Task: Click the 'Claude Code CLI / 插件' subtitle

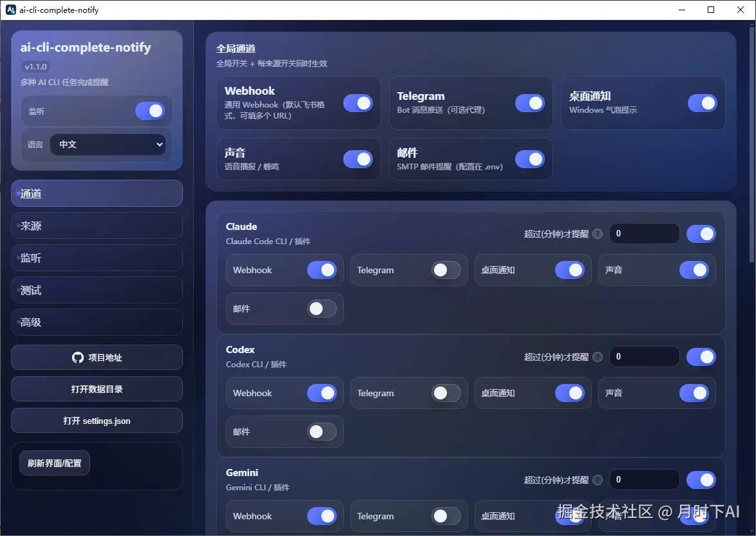Action: tap(268, 241)
